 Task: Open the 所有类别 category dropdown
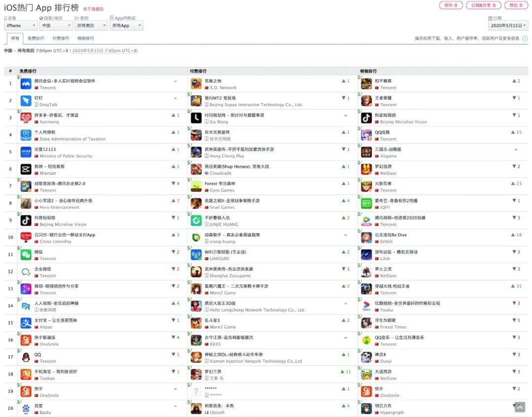[91, 26]
